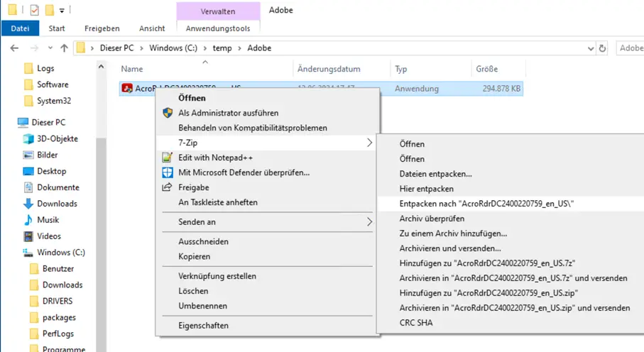Click Adobe in breadcrumb path
The width and height of the screenshot is (644, 352).
pos(259,48)
